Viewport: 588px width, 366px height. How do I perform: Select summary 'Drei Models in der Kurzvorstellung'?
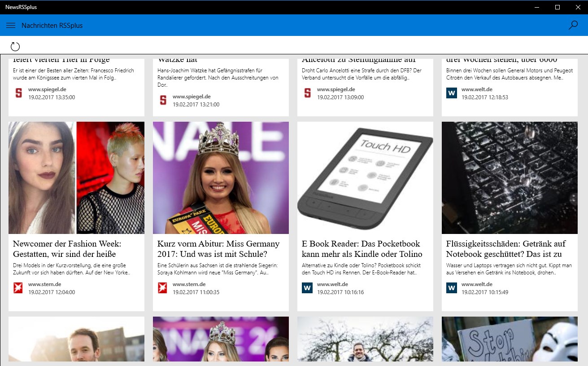pyautogui.click(x=72, y=269)
